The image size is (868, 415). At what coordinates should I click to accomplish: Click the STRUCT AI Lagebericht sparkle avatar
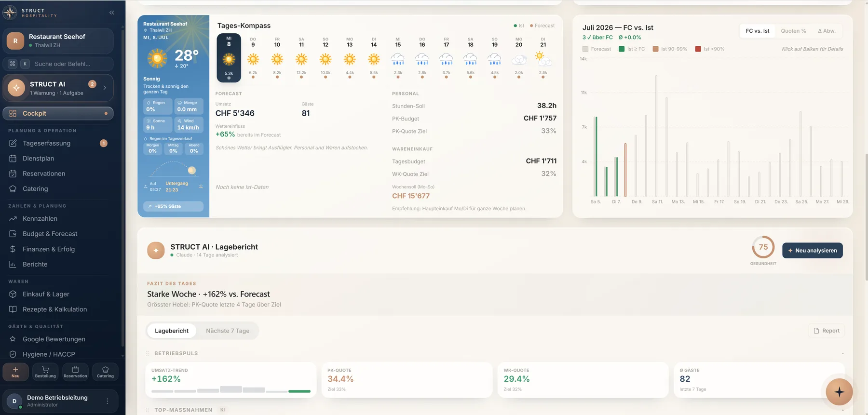(156, 251)
